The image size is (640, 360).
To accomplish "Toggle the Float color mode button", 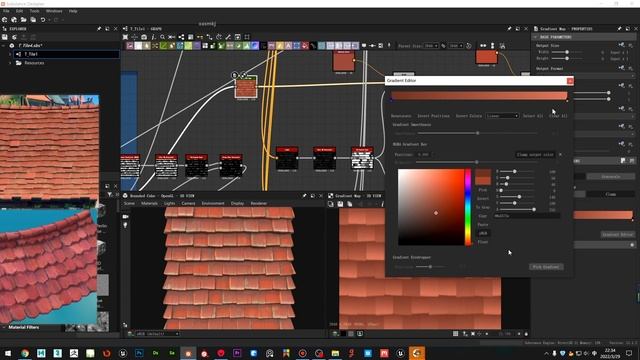I will [x=483, y=242].
